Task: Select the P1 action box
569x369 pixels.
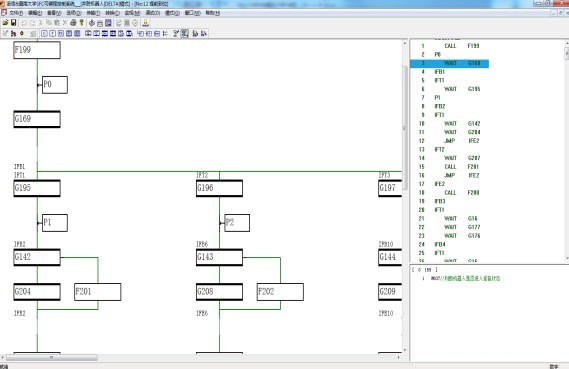Action: [x=55, y=223]
